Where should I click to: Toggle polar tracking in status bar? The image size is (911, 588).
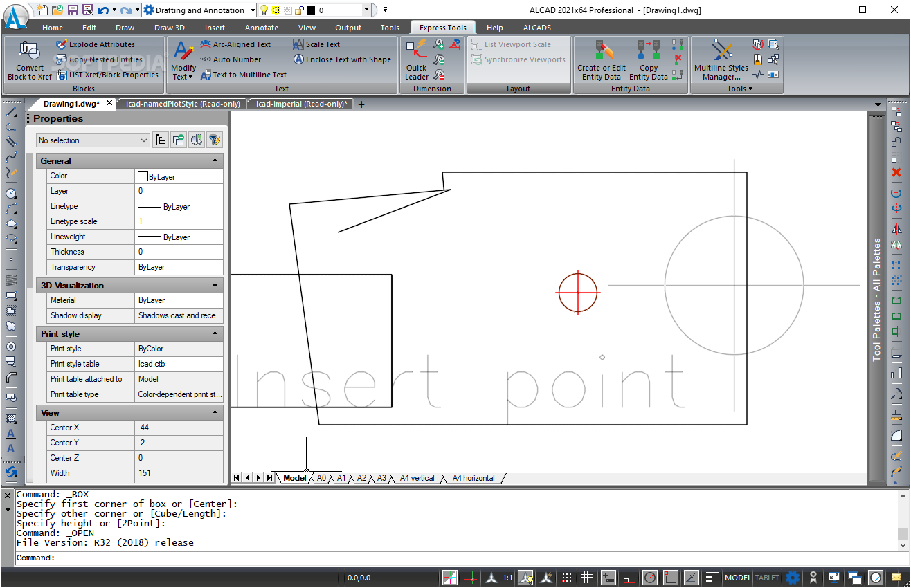tap(650, 578)
